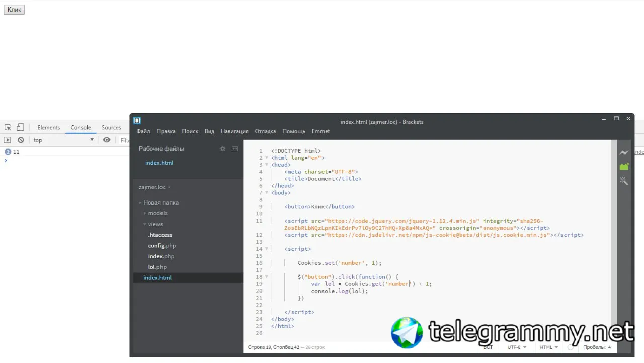Click the magic wand icon in right toolbar

pos(624,181)
